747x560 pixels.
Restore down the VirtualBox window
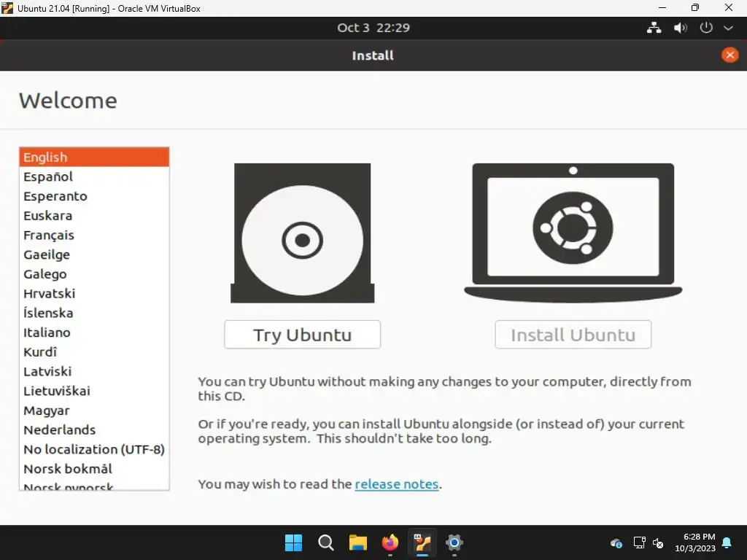pos(695,7)
